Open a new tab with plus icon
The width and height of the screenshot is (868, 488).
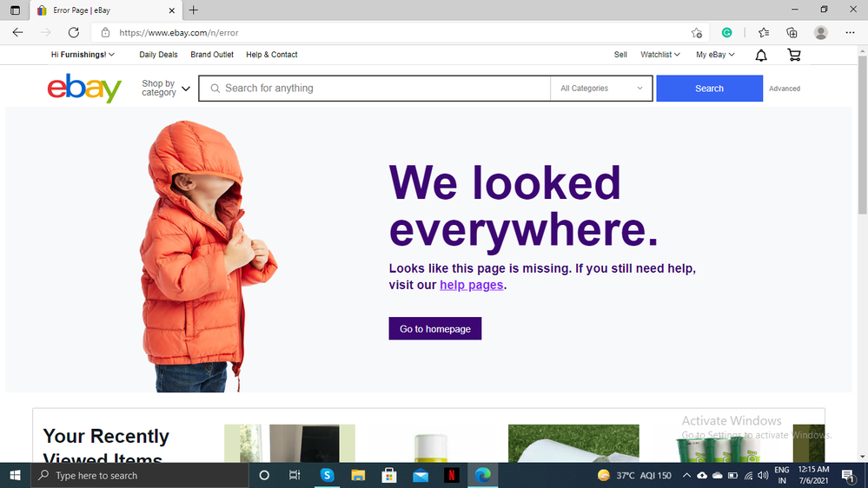pos(193,10)
